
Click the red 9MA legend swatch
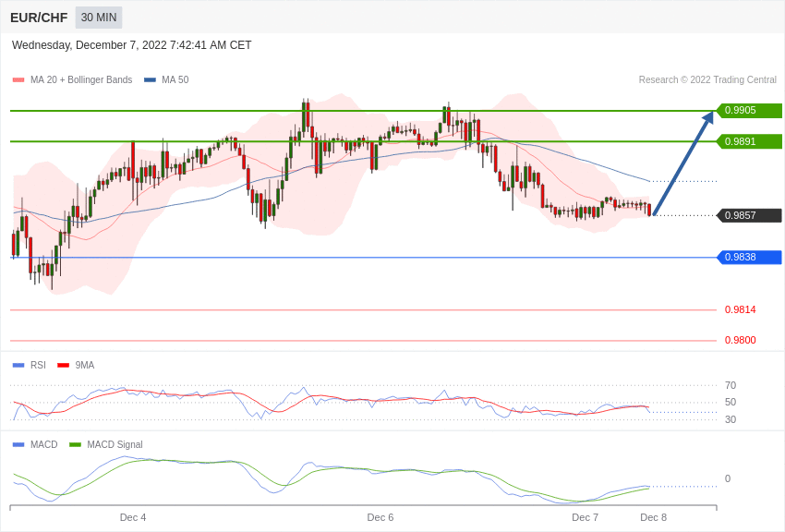click(64, 366)
